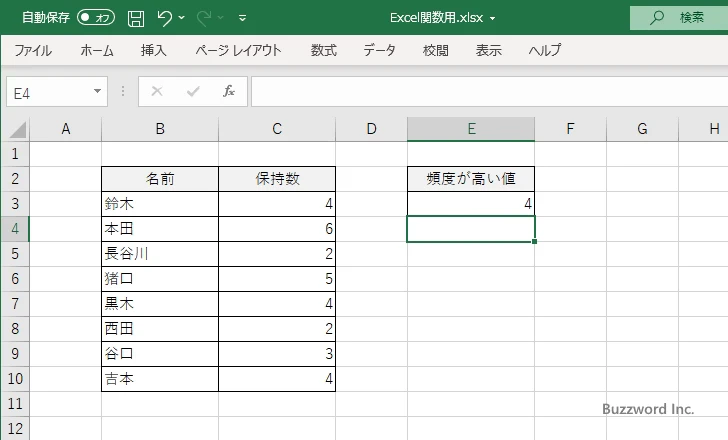Click the Undo arrow icon
This screenshot has width=728, height=440.
coord(164,18)
